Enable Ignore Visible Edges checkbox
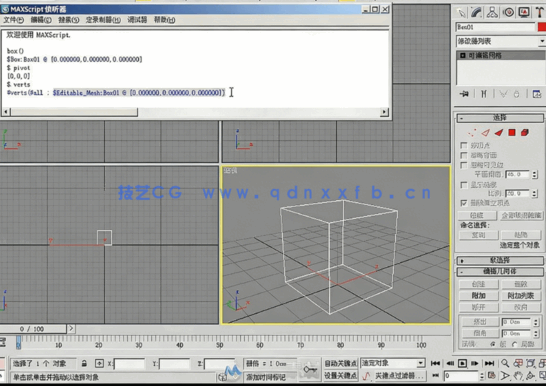The height and width of the screenshot is (386, 546). coord(463,165)
